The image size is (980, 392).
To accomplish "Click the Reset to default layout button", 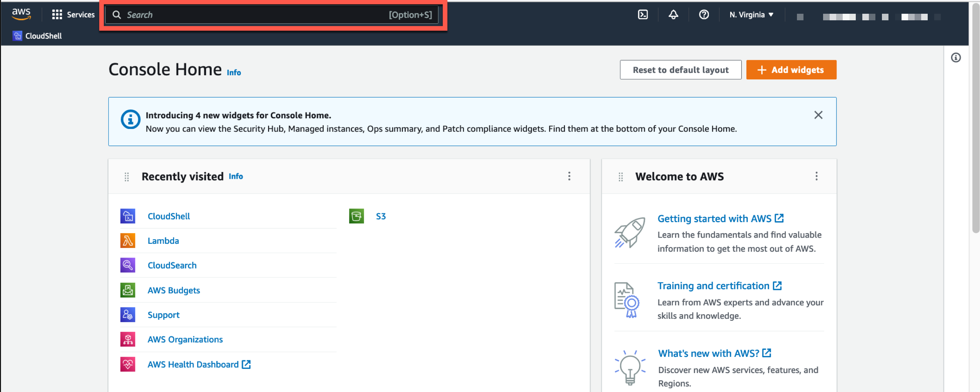I will pos(680,69).
